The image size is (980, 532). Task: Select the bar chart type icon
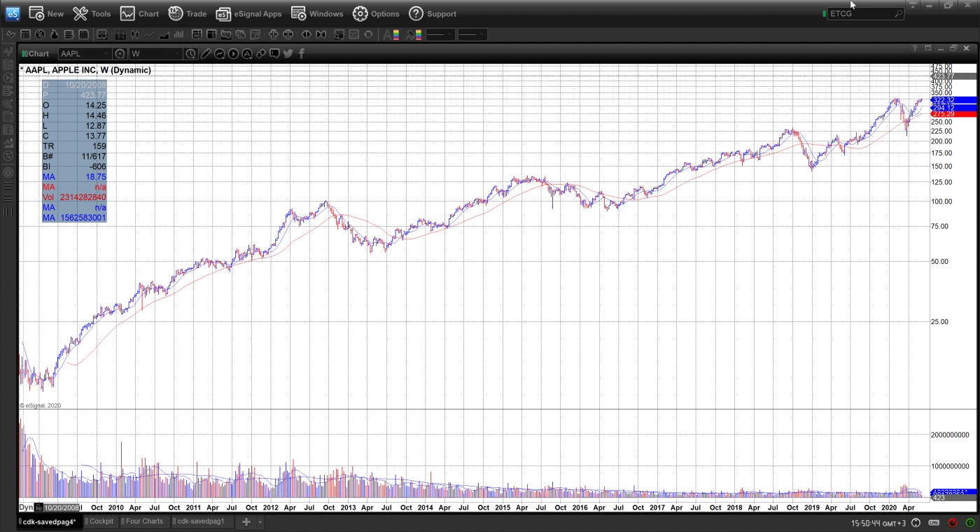[120, 34]
